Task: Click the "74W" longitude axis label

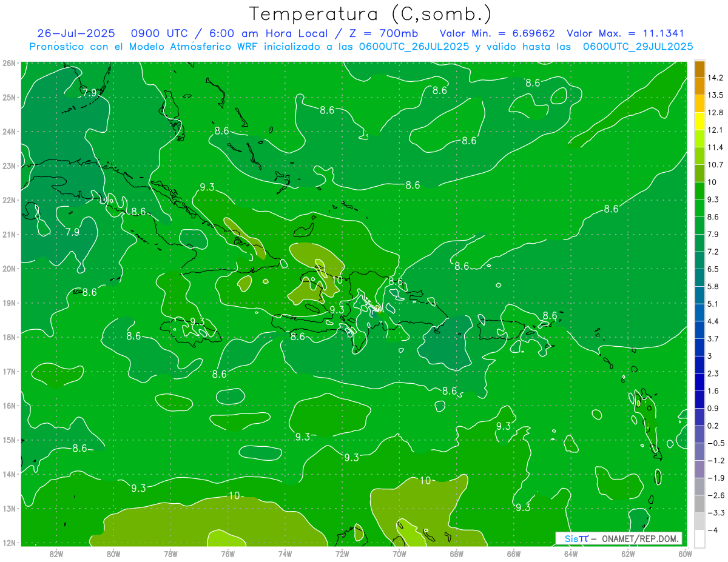Action: pyautogui.click(x=285, y=554)
